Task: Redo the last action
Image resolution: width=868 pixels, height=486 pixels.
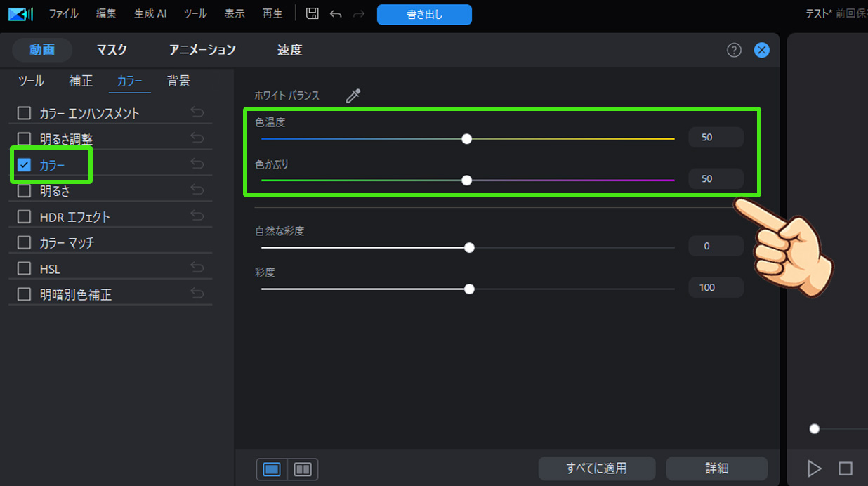Action: tap(359, 13)
